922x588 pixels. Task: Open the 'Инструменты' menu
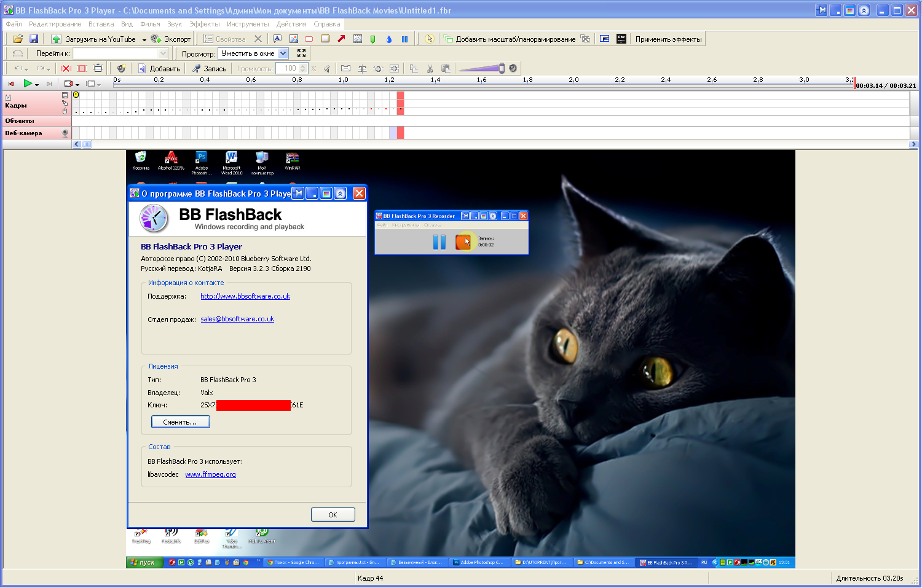[x=248, y=24]
